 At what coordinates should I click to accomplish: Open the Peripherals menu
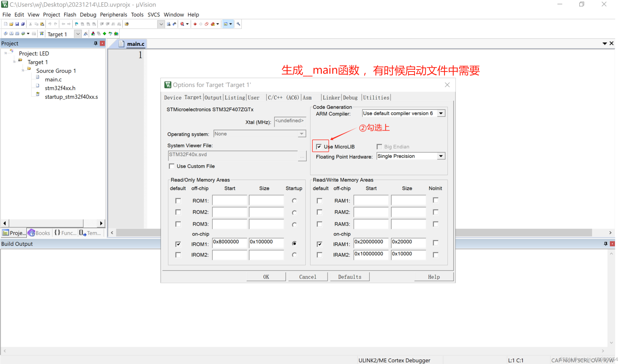coord(113,14)
